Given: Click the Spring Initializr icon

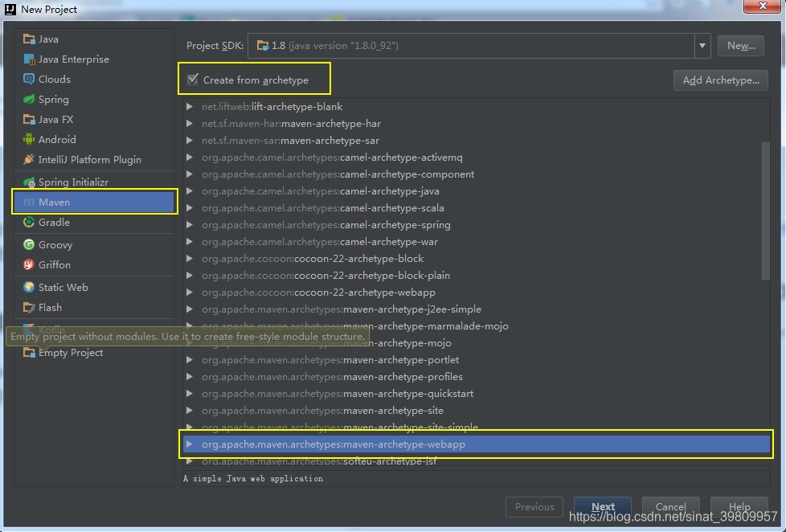Looking at the screenshot, I should (x=29, y=182).
